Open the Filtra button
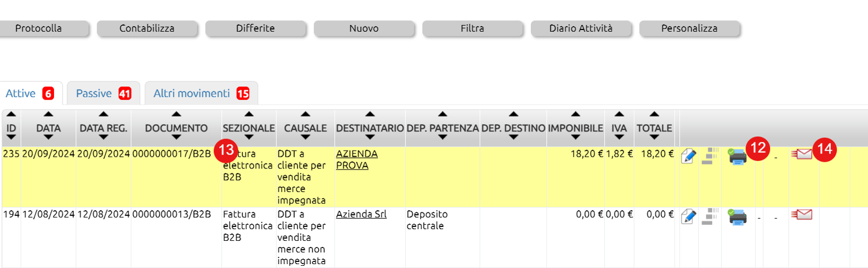 coord(472,28)
